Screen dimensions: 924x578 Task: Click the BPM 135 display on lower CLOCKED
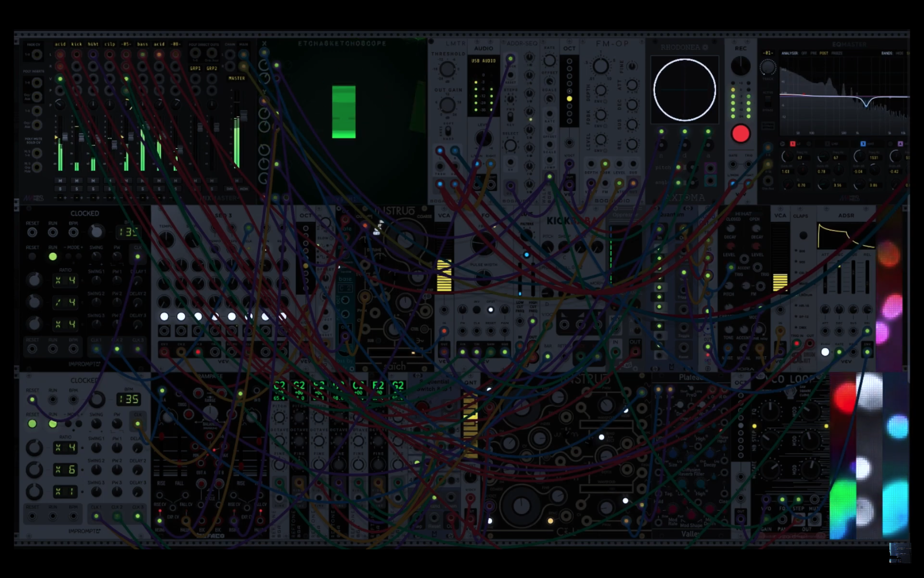(x=128, y=399)
